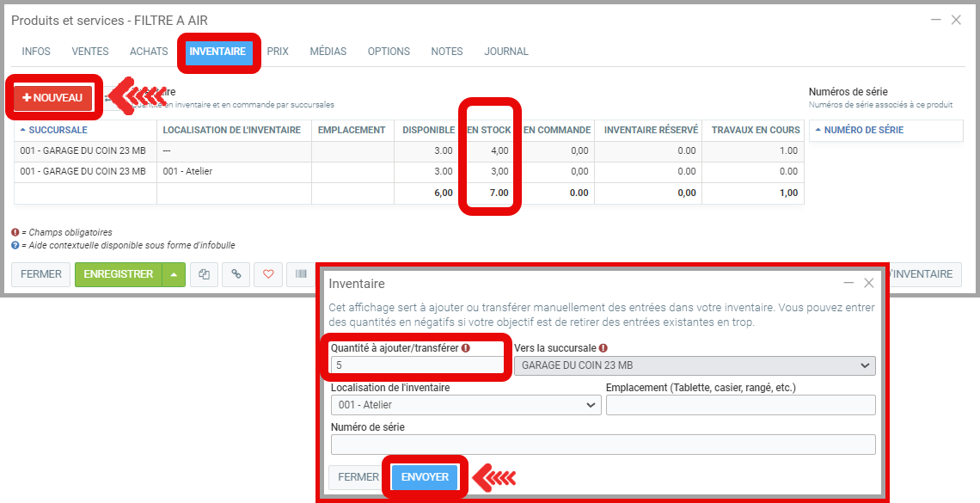Close the Inventaire dialog with X
The height and width of the screenshot is (503, 980).
click(x=868, y=283)
